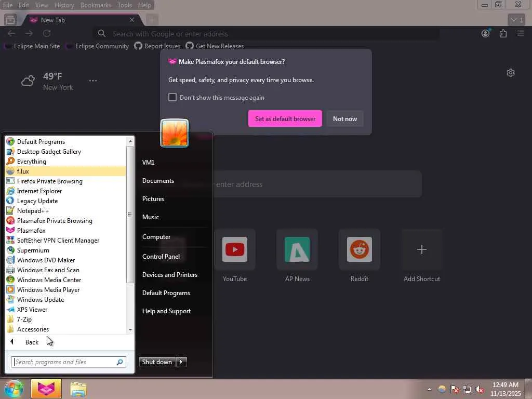Dismiss prompt with Not now
This screenshot has height=399, width=532.
[345, 118]
